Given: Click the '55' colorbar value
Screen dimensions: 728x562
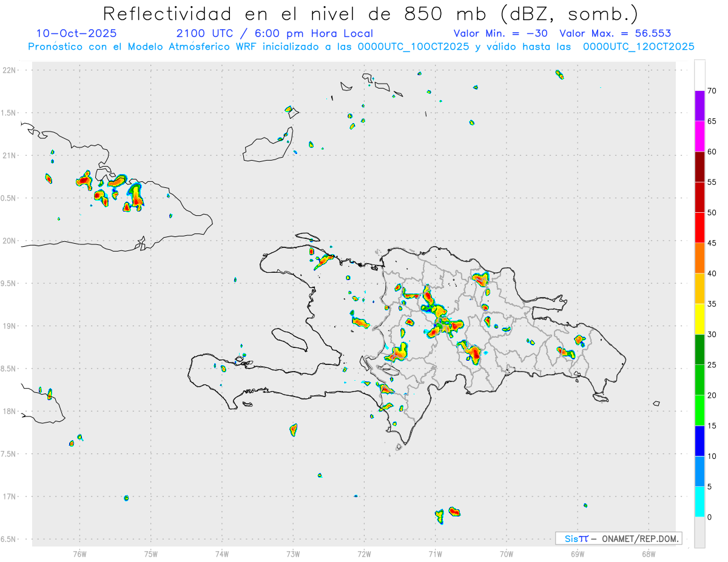Looking at the screenshot, I should tap(712, 182).
